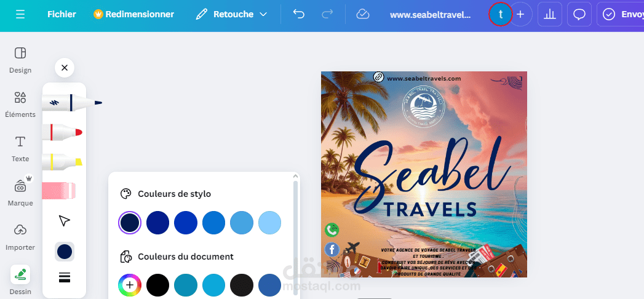
Task: Open the 't' user avatar
Action: click(x=500, y=14)
